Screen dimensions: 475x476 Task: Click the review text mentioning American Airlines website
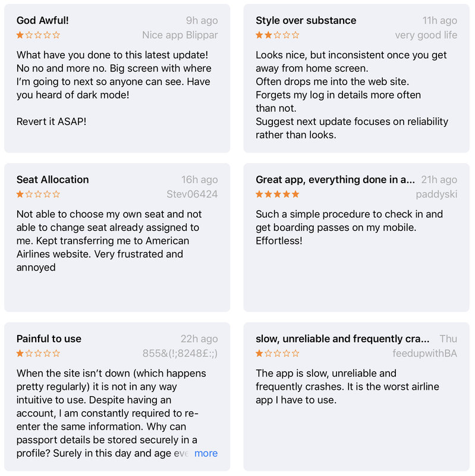(109, 241)
